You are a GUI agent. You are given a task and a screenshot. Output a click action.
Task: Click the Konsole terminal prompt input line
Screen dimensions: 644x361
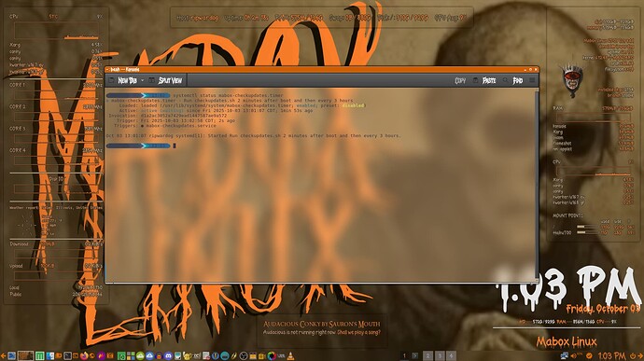point(320,146)
